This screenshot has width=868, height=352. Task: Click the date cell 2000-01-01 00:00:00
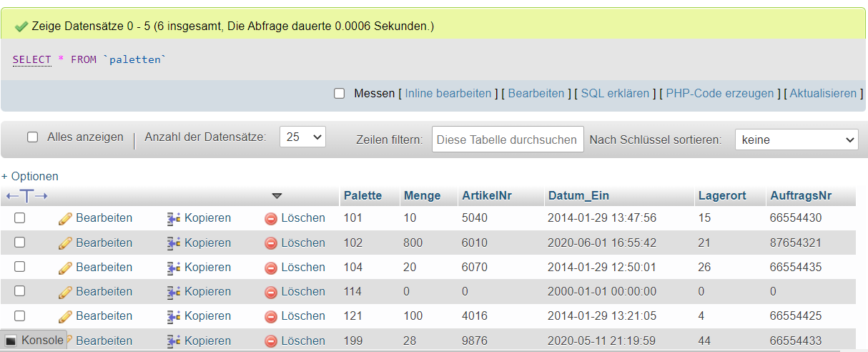click(x=602, y=292)
